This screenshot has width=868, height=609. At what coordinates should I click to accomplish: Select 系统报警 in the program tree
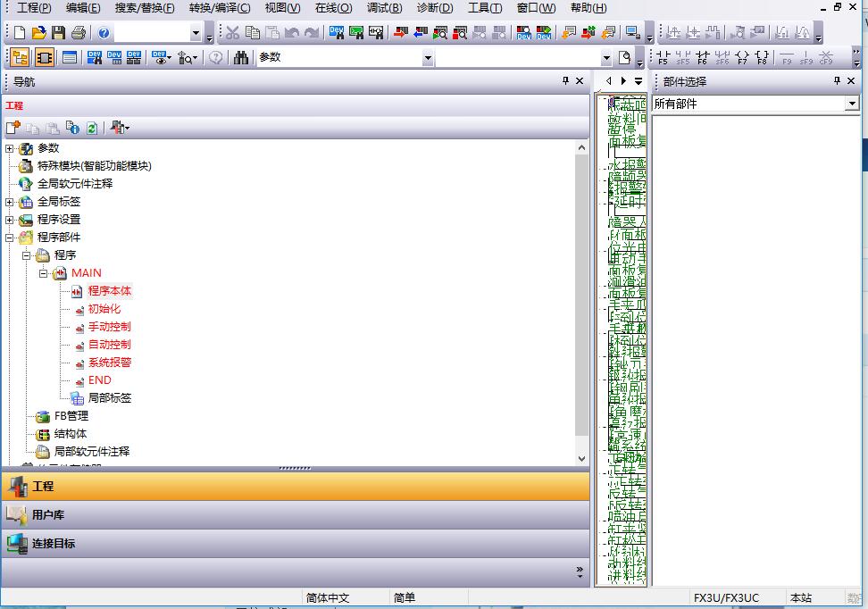coord(110,363)
